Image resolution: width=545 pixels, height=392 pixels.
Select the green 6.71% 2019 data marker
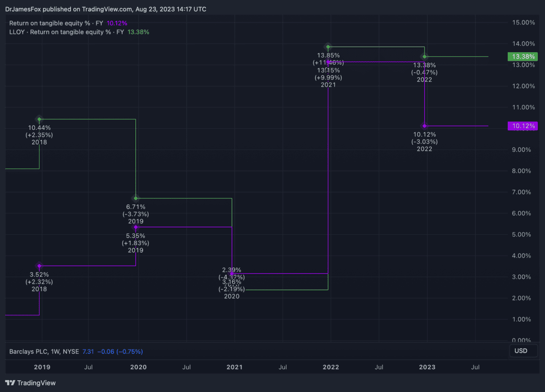tap(136, 198)
